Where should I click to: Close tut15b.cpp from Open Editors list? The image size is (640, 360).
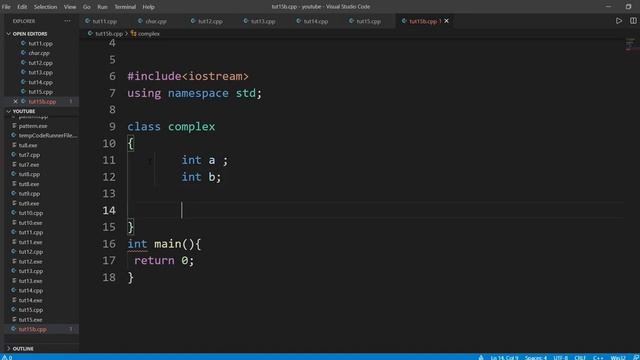point(16,101)
